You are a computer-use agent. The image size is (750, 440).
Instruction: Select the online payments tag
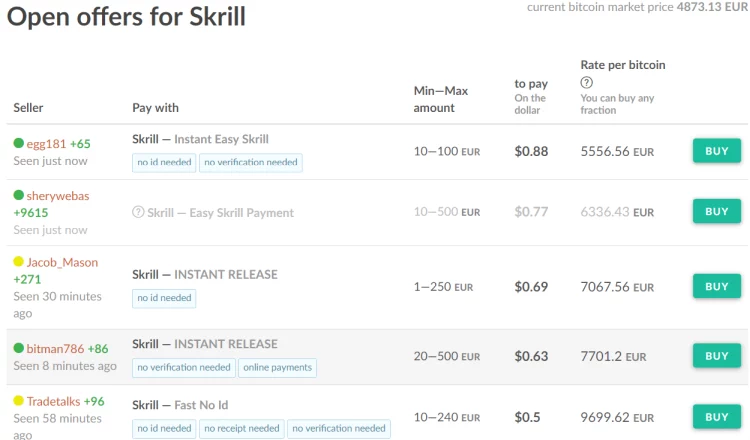click(x=277, y=367)
